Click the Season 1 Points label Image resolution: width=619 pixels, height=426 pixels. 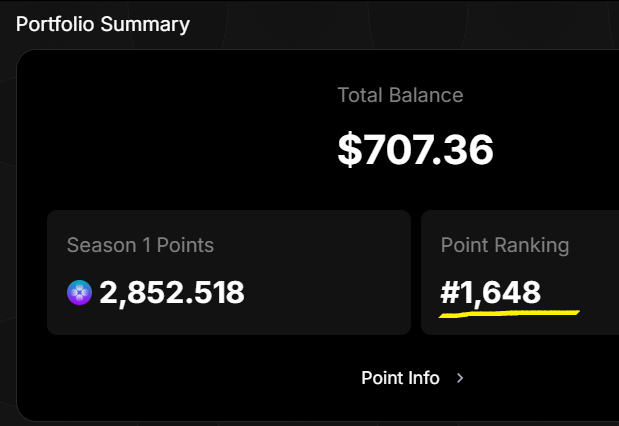pos(140,245)
